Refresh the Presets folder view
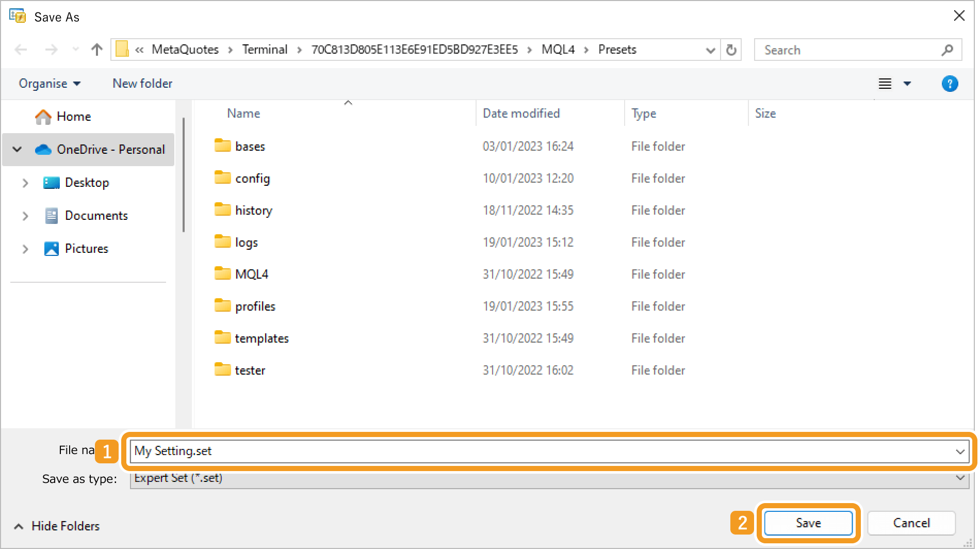The height and width of the screenshot is (549, 980). tap(731, 50)
